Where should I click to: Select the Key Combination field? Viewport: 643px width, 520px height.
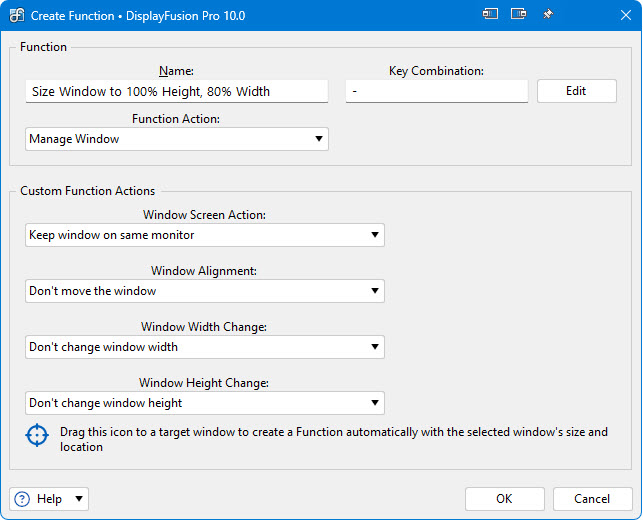point(436,91)
